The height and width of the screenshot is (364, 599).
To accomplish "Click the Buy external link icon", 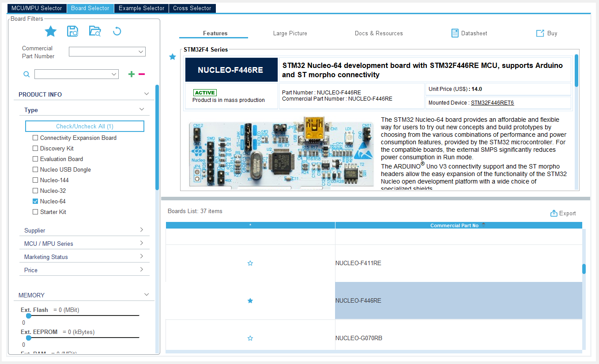I will 540,33.
